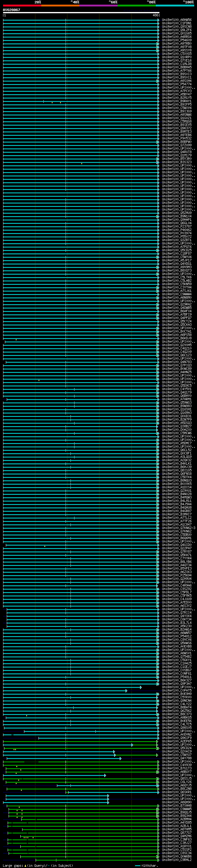Click UniRef100_A7SJ61 label

tap(177, 291)
